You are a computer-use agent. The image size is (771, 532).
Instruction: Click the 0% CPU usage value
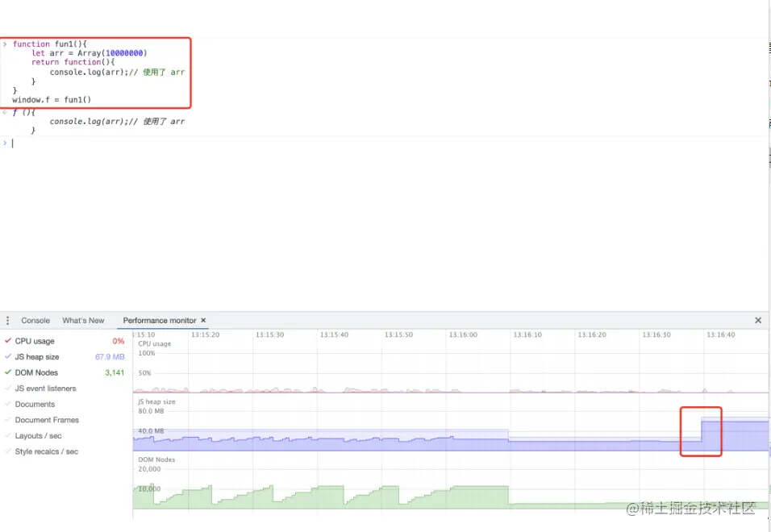[118, 341]
